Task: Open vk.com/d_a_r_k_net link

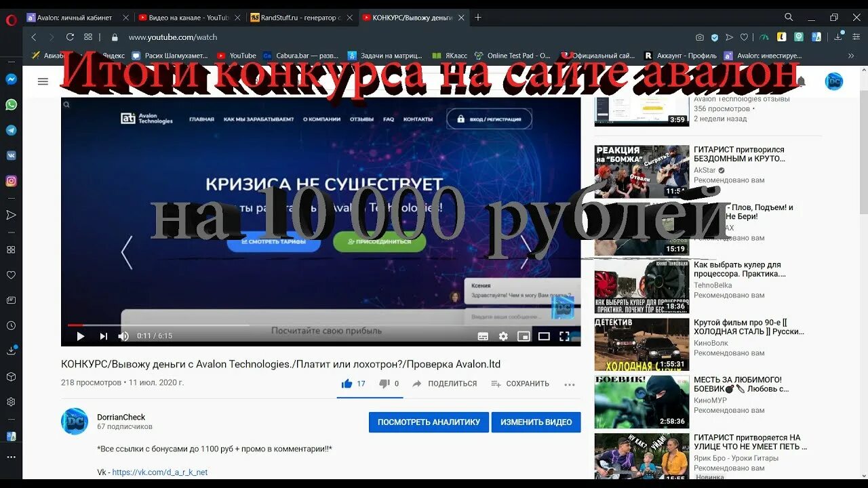Action: [x=160, y=472]
